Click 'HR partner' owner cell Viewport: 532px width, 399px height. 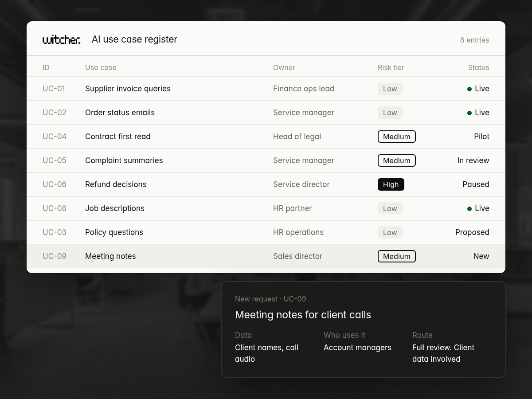click(x=293, y=208)
